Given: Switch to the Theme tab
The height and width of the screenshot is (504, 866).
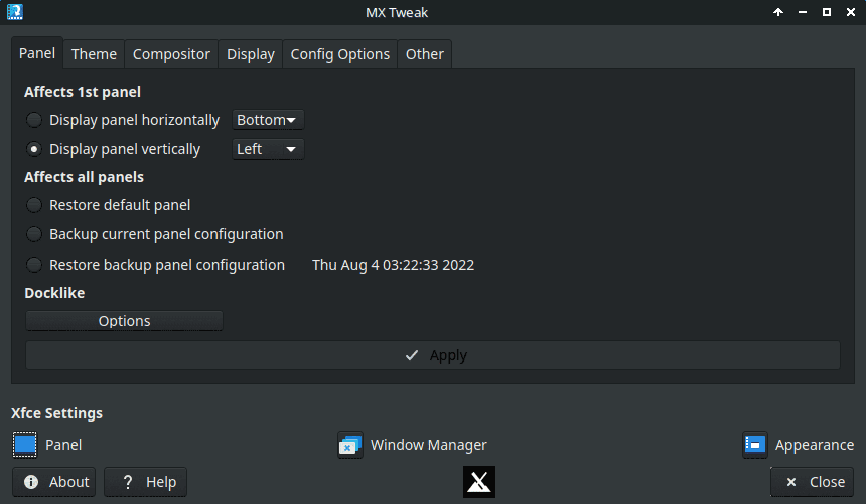Looking at the screenshot, I should coord(94,54).
